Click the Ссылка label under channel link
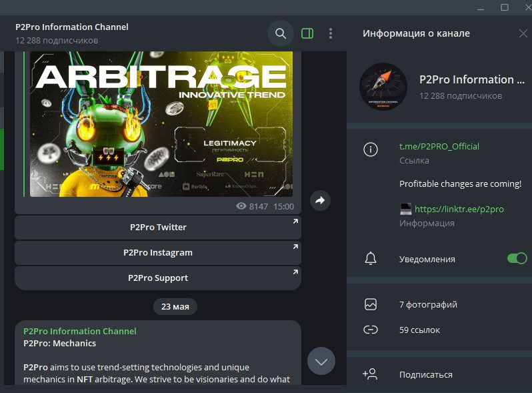Image resolution: width=532 pixels, height=393 pixels. 414,160
